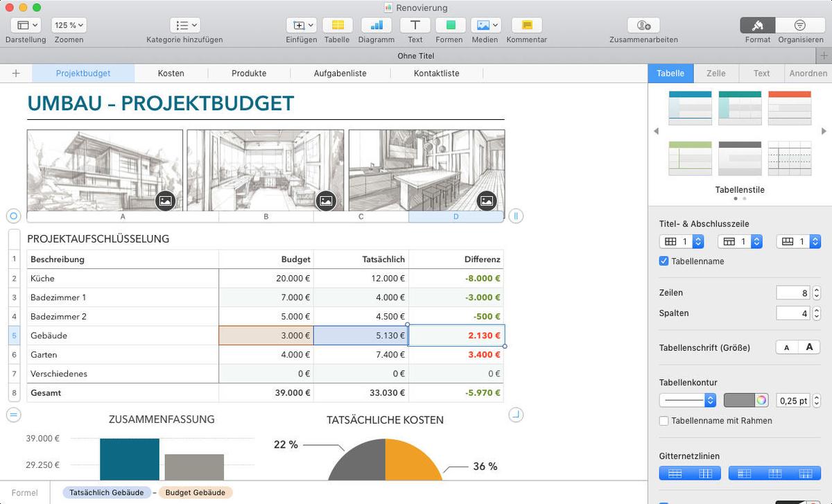
Task: Click the Spalten columns stepper
Action: [x=817, y=313]
